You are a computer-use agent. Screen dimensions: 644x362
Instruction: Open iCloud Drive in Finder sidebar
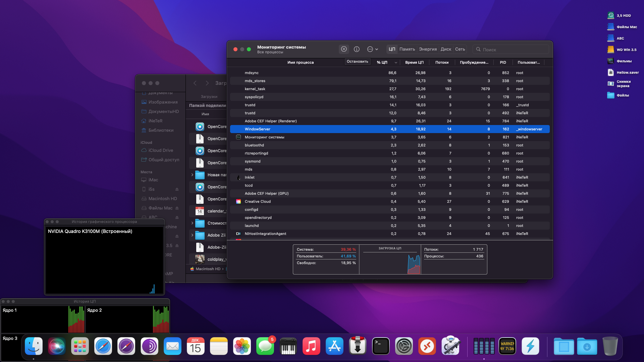(161, 150)
